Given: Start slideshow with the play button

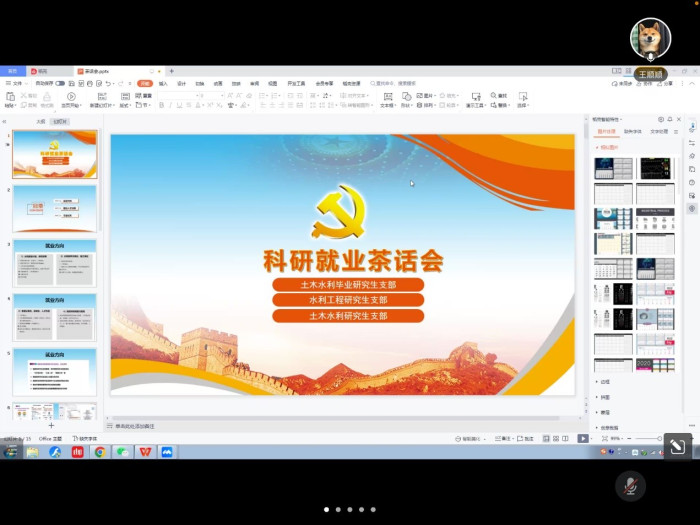Looking at the screenshot, I should tap(583, 439).
